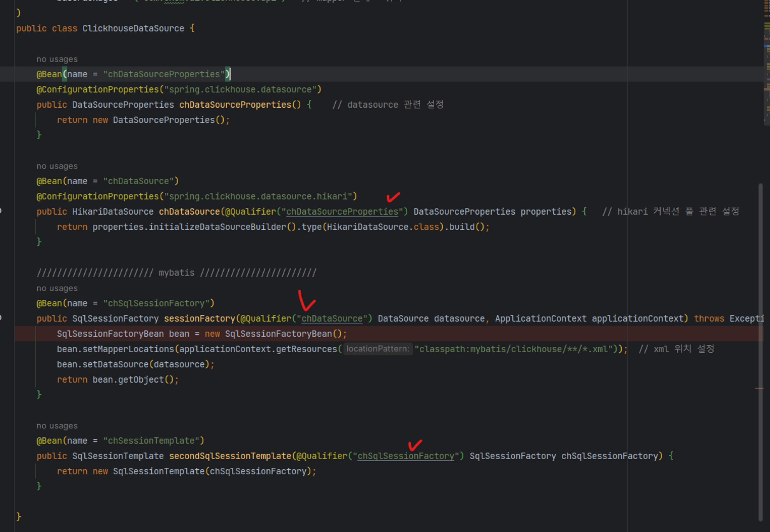This screenshot has width=770, height=532.
Task: Click the ClickhouseDataSource class name
Action: (133, 28)
